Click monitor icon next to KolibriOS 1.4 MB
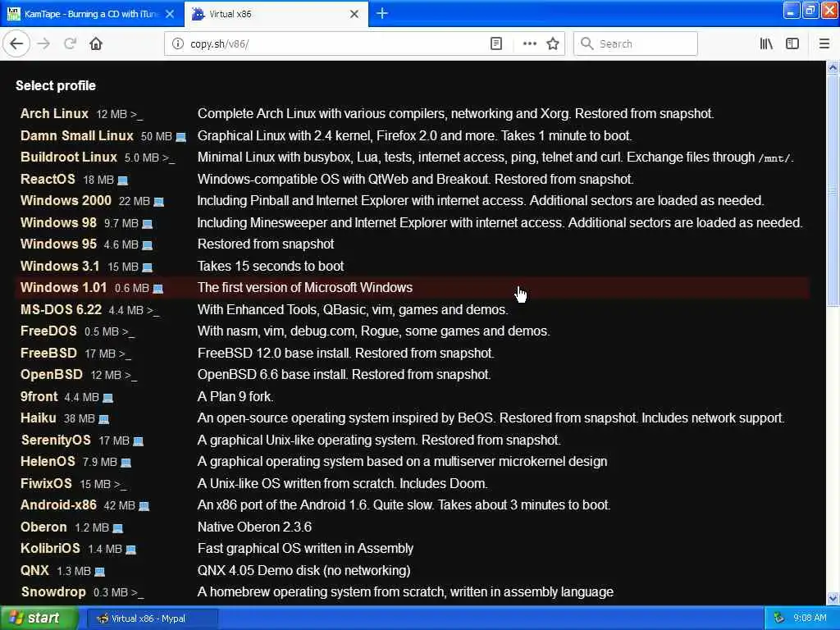Viewport: 840px width, 630px height. tap(130, 550)
